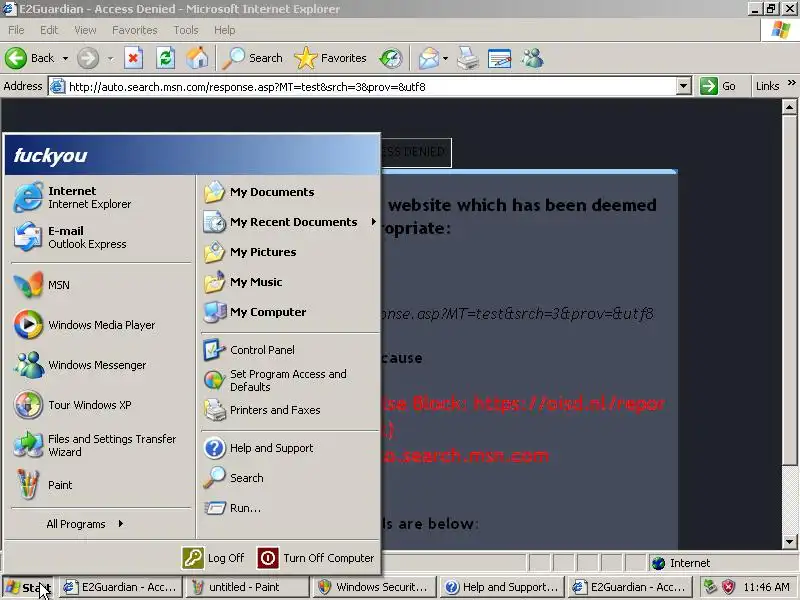800x600 pixels.
Task: Launch MSN from Start menu
Action: (101, 285)
